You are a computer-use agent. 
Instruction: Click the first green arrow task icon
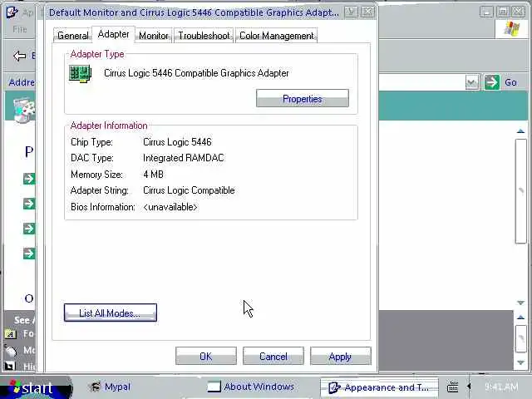click(x=29, y=179)
